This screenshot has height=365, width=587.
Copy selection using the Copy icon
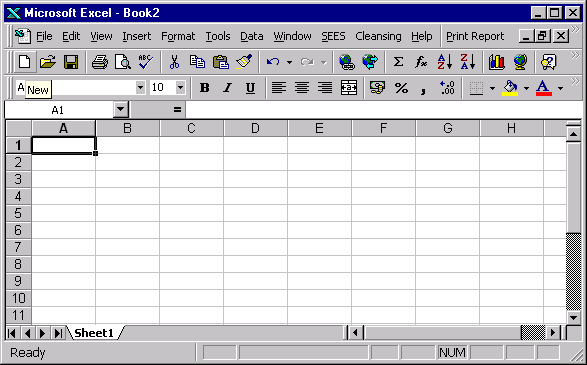pos(197,62)
